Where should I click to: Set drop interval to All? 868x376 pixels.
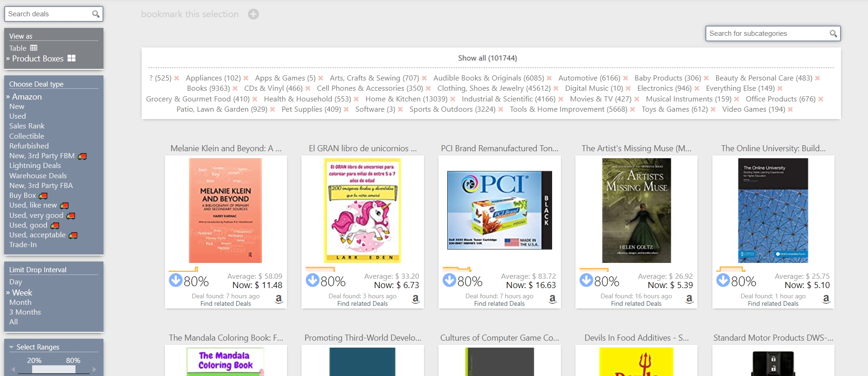[x=14, y=322]
